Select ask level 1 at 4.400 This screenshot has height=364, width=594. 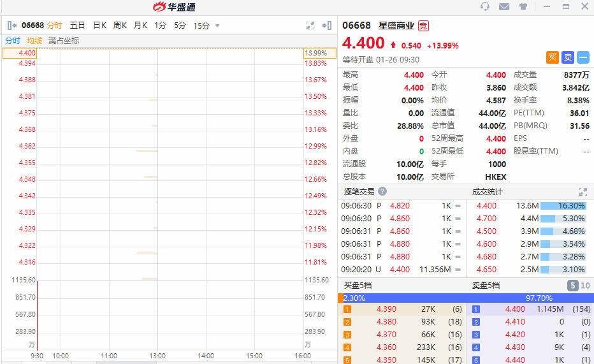pos(530,309)
